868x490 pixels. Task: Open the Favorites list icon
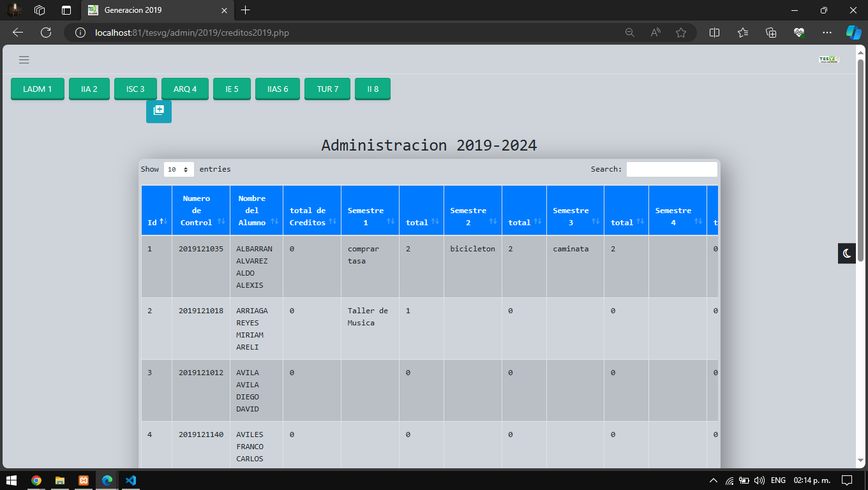(743, 33)
